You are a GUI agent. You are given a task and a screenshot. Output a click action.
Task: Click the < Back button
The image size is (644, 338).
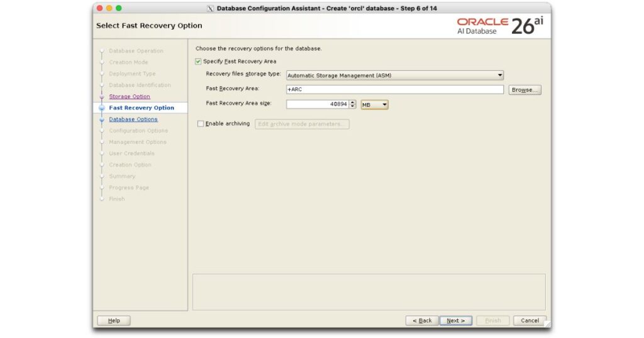422,321
